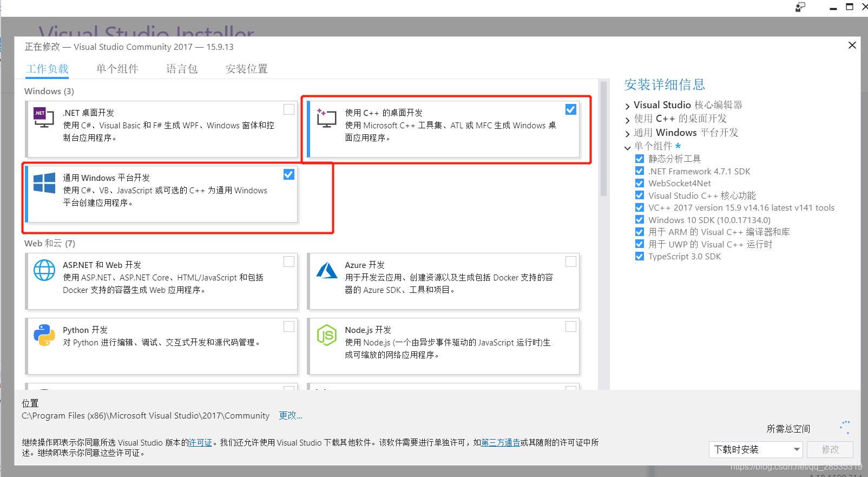Image resolution: width=868 pixels, height=477 pixels.
Task: Select the .NET 桌面开发 workload card
Action: tap(161, 129)
